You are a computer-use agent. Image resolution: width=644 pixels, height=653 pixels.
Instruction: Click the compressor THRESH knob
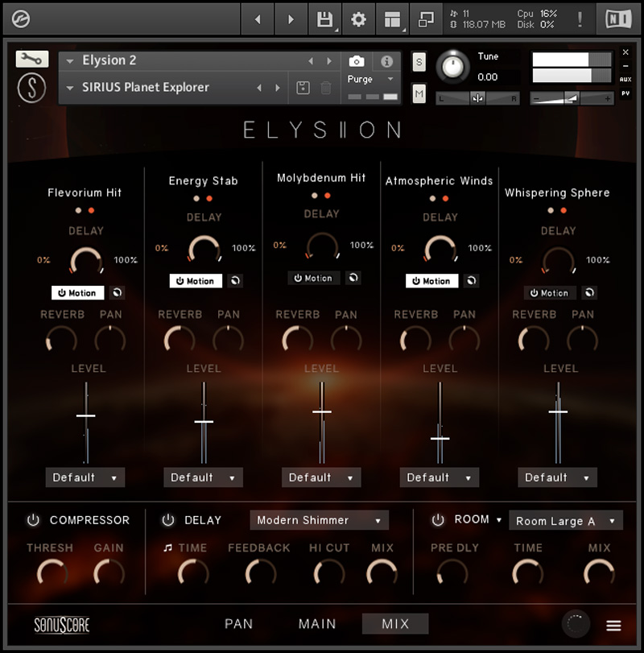point(52,573)
